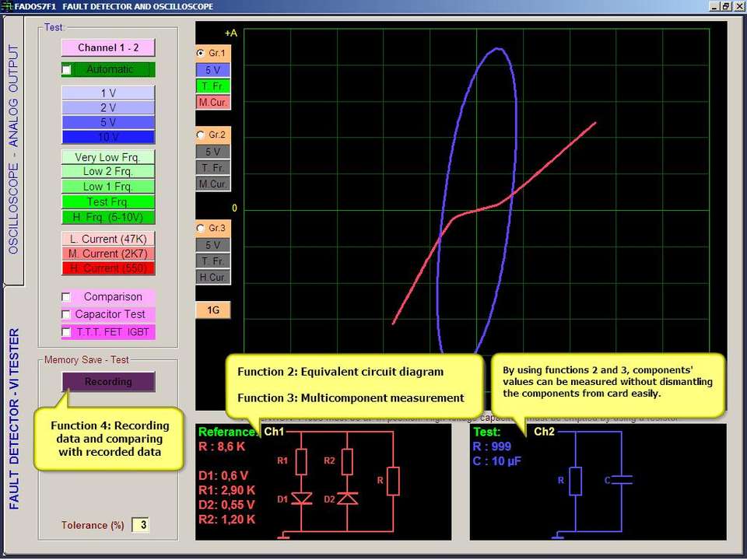
Task: Open the Oscilloscope - Analog Output tab
Action: click(x=13, y=149)
